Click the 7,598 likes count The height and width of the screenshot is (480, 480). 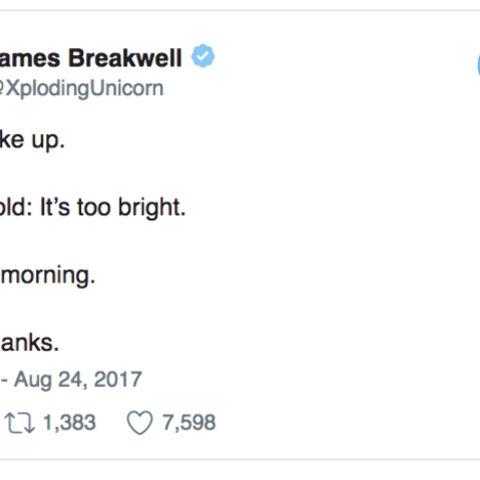pos(189,423)
